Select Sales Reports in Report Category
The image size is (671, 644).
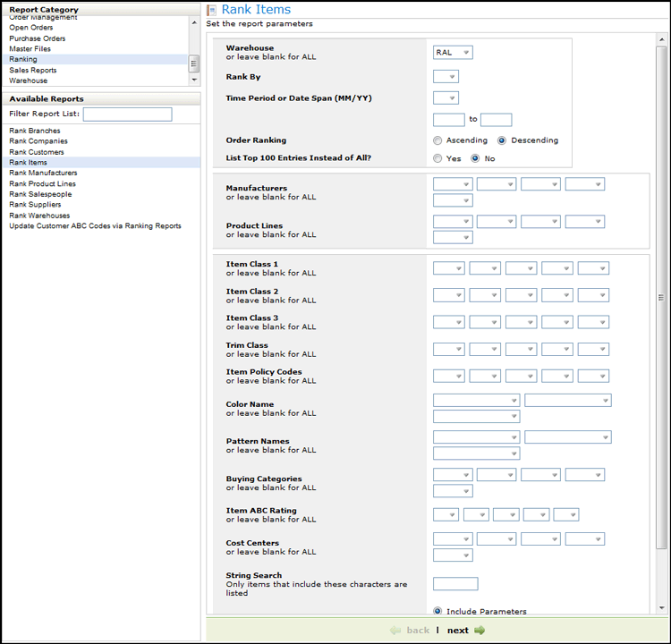click(x=33, y=70)
